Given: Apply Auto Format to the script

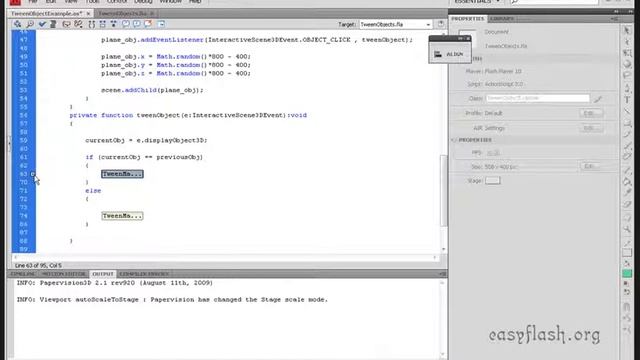Looking at the screenshot, I should [53, 24].
